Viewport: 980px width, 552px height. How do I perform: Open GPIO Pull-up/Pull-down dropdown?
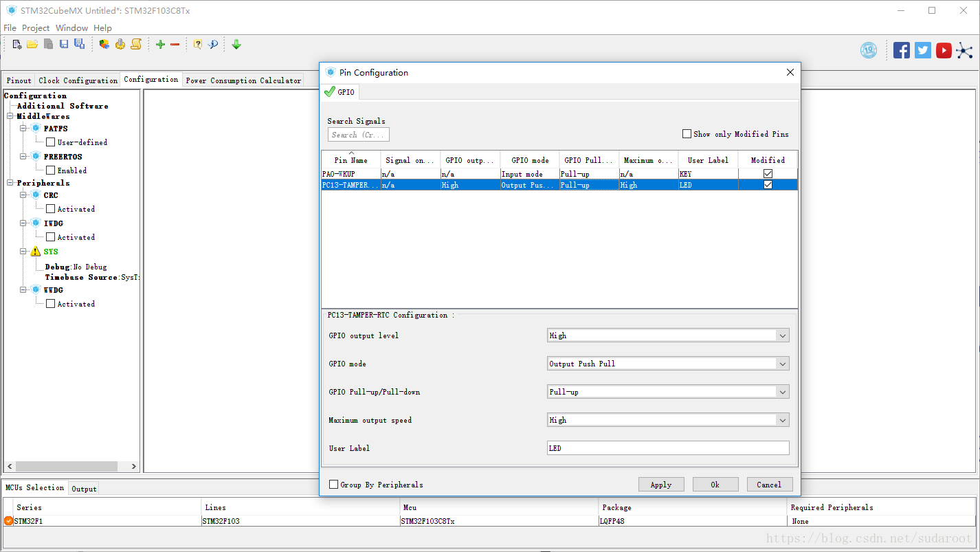(x=782, y=392)
